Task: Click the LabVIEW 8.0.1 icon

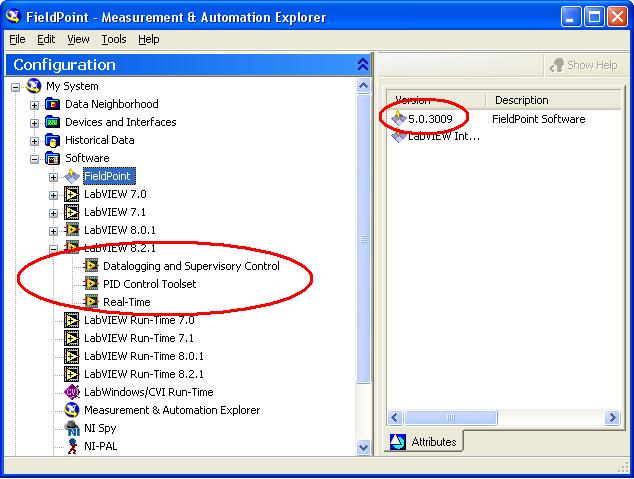Action: tap(72, 230)
